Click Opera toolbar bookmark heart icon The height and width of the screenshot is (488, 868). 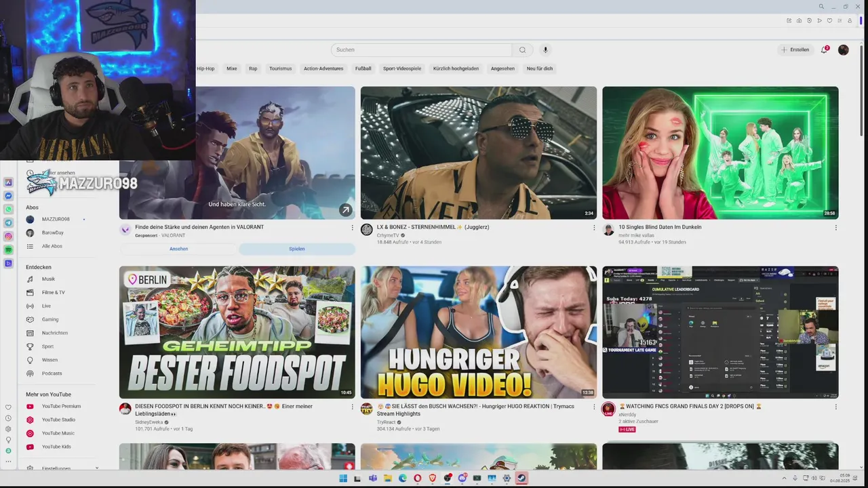click(x=829, y=20)
